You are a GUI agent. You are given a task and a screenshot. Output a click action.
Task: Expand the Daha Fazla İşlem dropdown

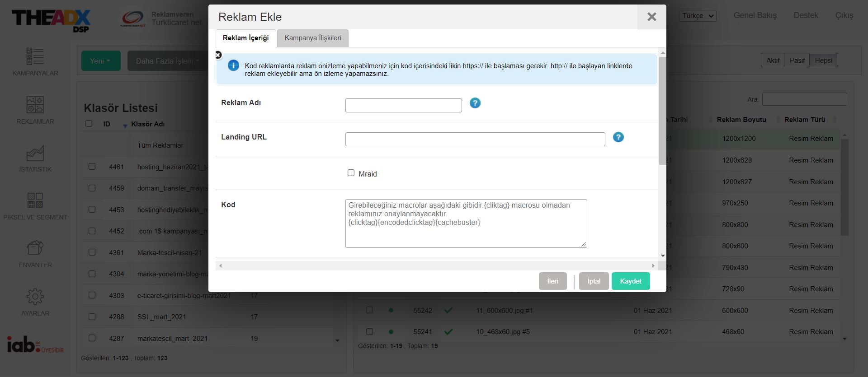tap(167, 61)
